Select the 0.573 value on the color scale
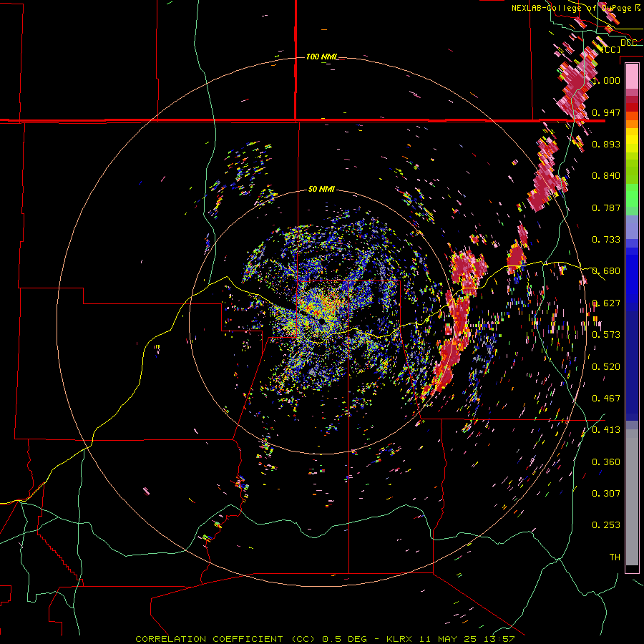 click(606, 335)
